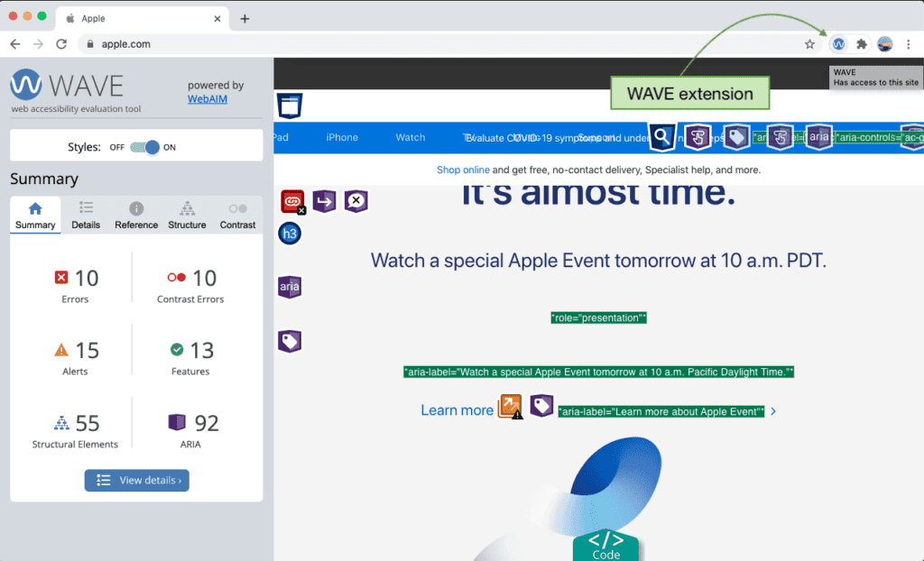Click the purple skip link arrow icon
Viewport: 924px width, 561px height.
324,201
